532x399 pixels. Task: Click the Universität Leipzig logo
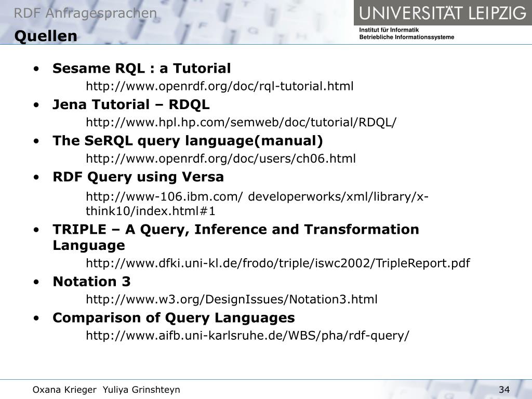(x=443, y=13)
